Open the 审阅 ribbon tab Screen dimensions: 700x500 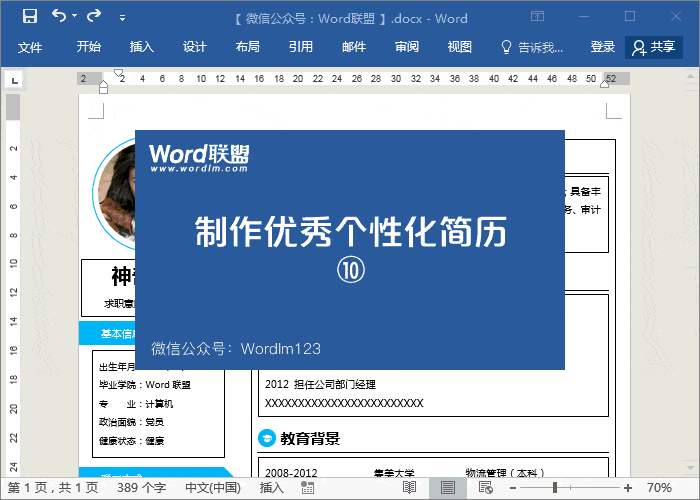(x=407, y=47)
